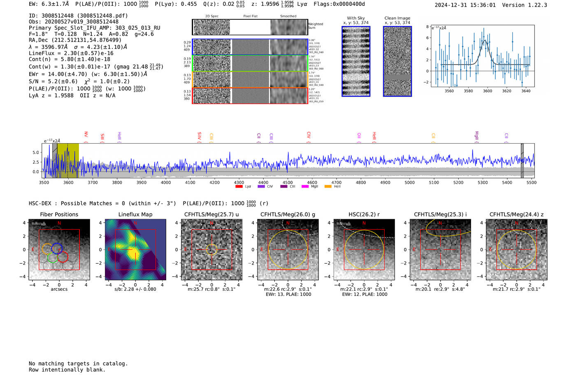The height and width of the screenshot is (392, 576).
Task: Click the 'EWr: 12, PLAE: 1000' caption
Action: [365, 294]
